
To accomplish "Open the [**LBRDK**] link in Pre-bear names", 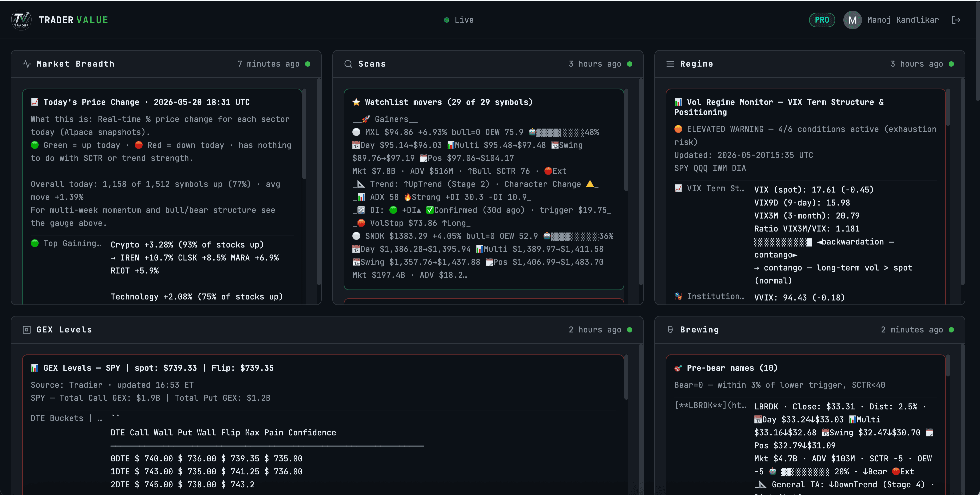I will (x=710, y=405).
